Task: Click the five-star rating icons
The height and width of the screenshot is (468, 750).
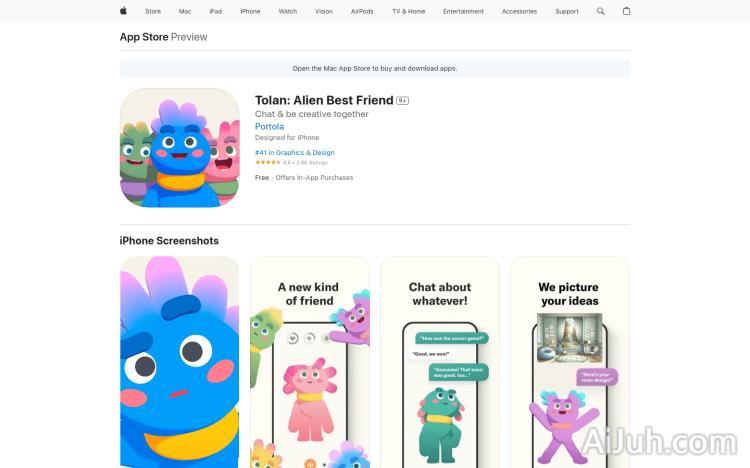Action: [x=268, y=163]
